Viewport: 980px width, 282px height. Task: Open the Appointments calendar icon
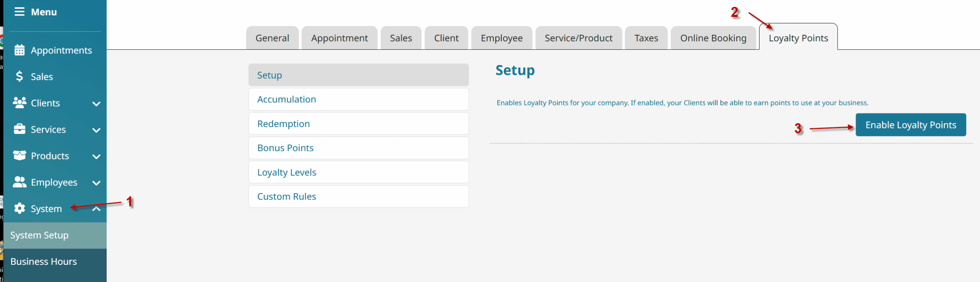20,50
